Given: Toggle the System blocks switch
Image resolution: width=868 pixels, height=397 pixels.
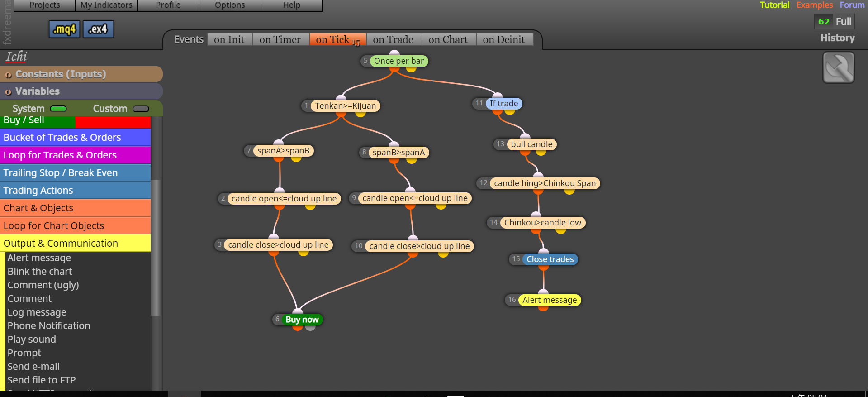Looking at the screenshot, I should click(58, 109).
